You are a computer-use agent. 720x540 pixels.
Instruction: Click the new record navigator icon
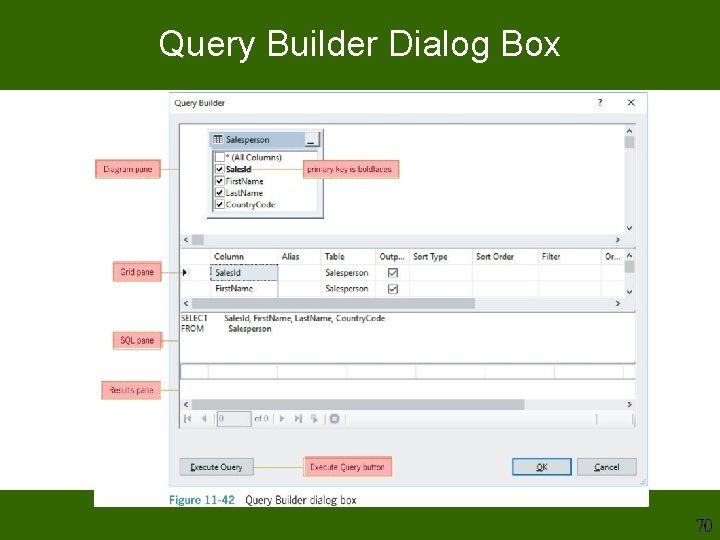coord(315,419)
